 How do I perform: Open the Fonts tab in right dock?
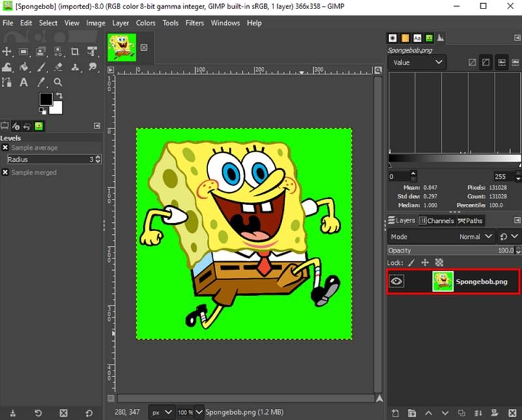[417, 38]
